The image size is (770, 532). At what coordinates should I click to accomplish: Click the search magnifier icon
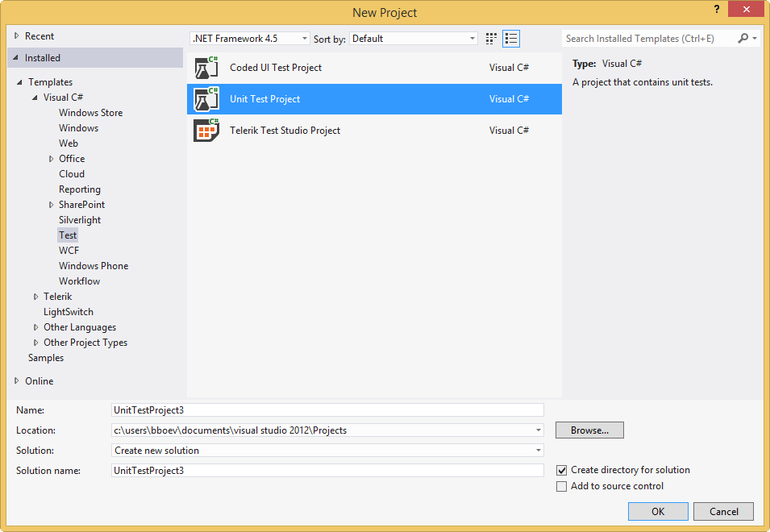[x=743, y=38]
